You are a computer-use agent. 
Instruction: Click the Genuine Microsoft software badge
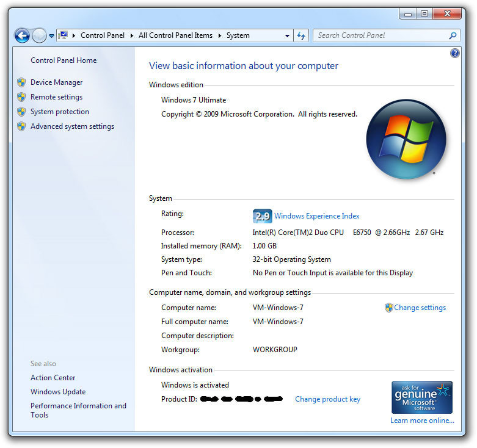pos(422,397)
